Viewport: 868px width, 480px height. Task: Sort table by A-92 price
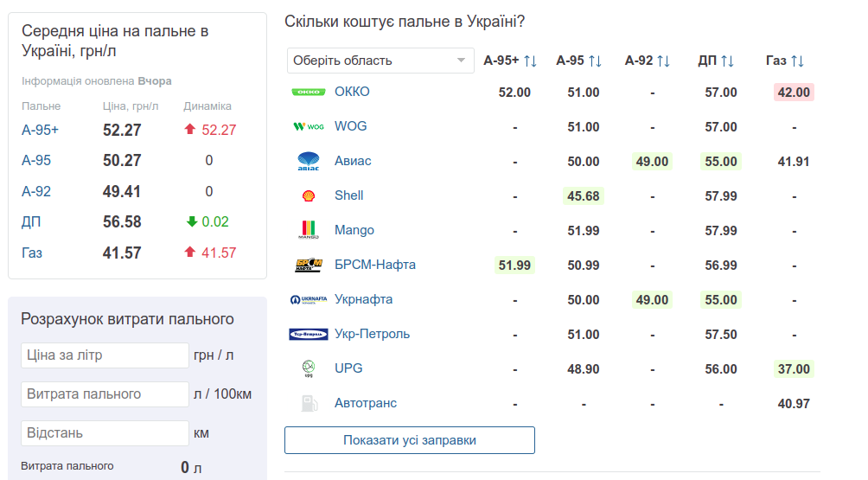(x=663, y=61)
